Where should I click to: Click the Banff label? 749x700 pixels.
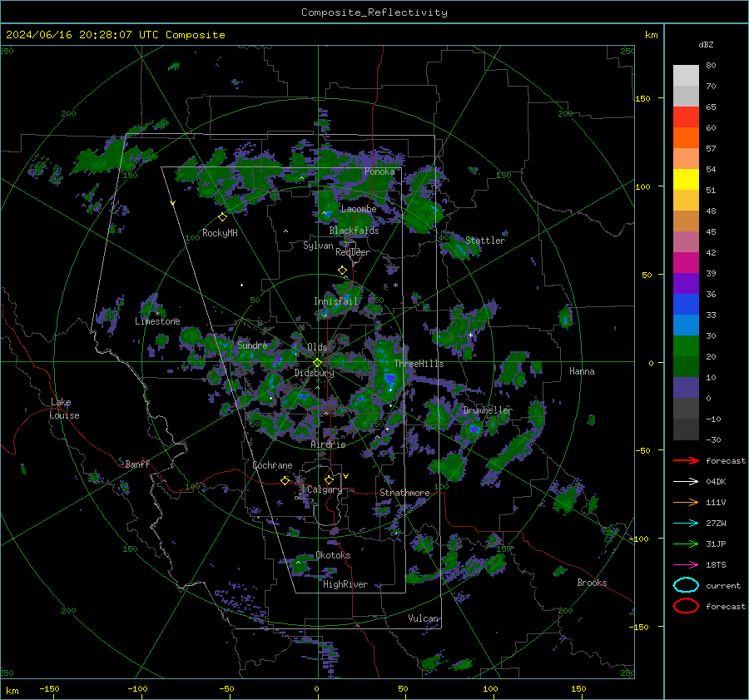click(137, 464)
